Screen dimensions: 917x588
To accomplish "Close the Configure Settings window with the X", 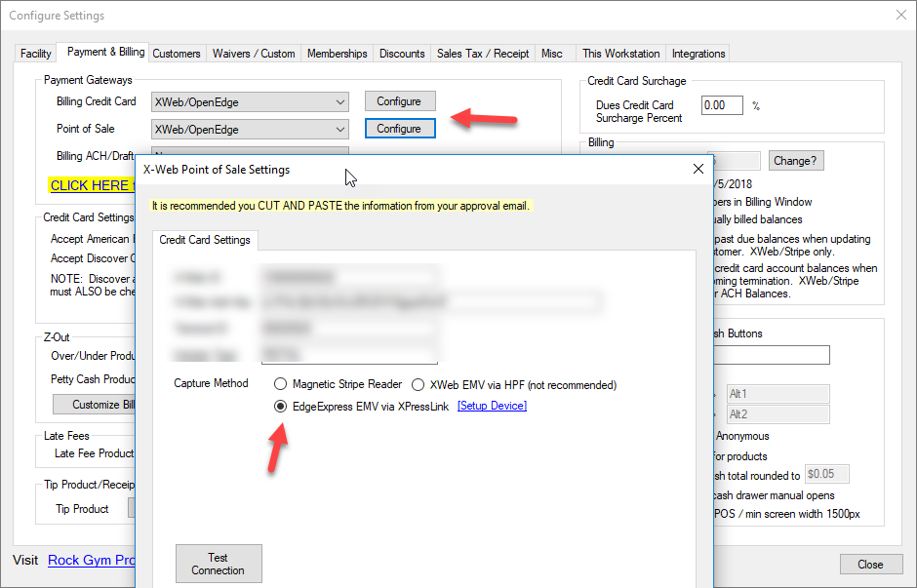I will (901, 15).
